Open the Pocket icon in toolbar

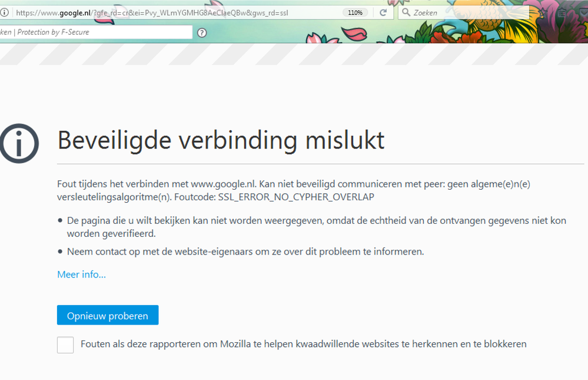click(x=584, y=13)
